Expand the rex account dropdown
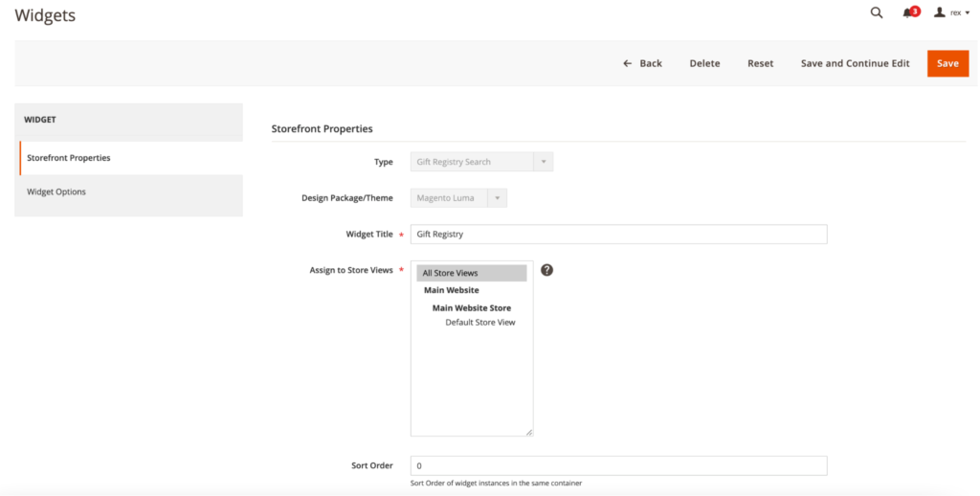 tap(959, 13)
